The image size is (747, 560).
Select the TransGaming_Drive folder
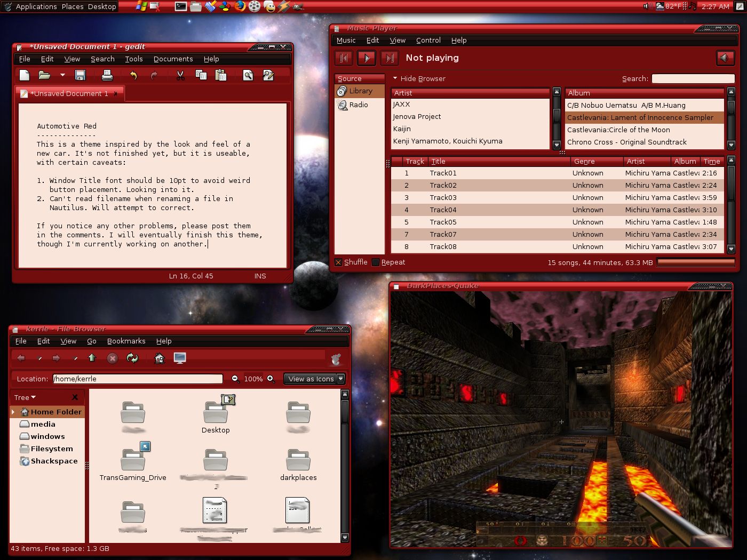click(x=133, y=462)
